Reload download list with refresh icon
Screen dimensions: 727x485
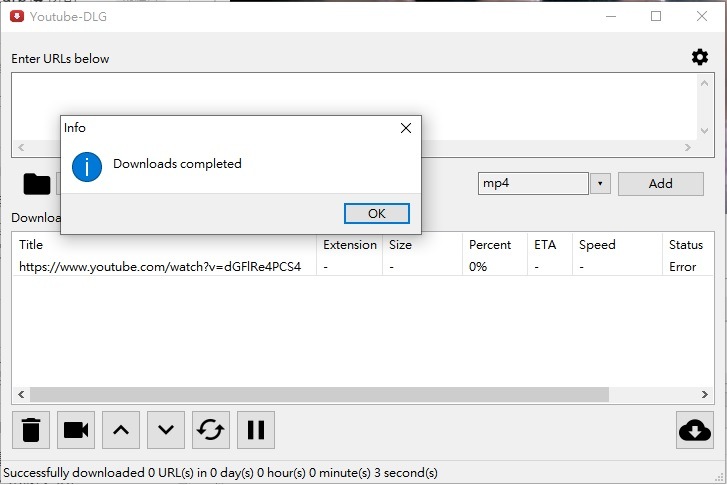(x=211, y=430)
